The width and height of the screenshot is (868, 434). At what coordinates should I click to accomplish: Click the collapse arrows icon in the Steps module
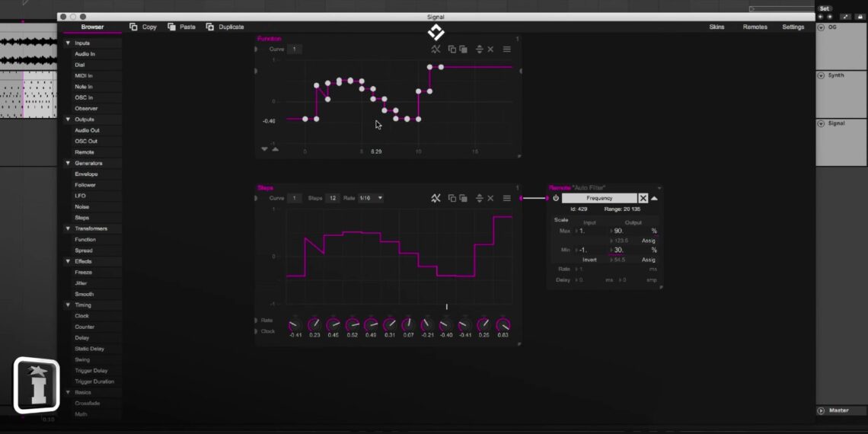tap(480, 198)
